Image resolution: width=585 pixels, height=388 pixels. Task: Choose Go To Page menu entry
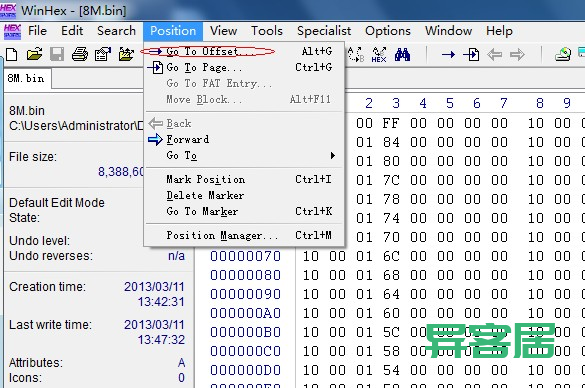point(244,68)
